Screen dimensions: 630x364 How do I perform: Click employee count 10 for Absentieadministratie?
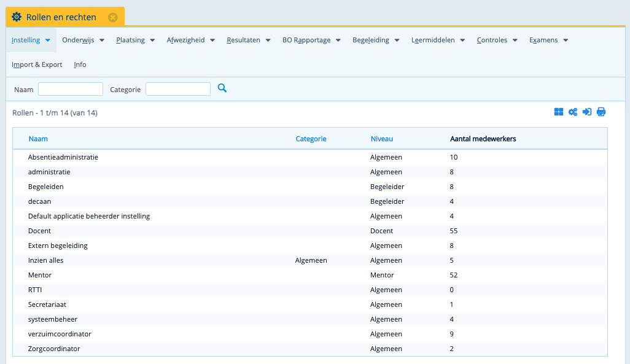point(454,157)
